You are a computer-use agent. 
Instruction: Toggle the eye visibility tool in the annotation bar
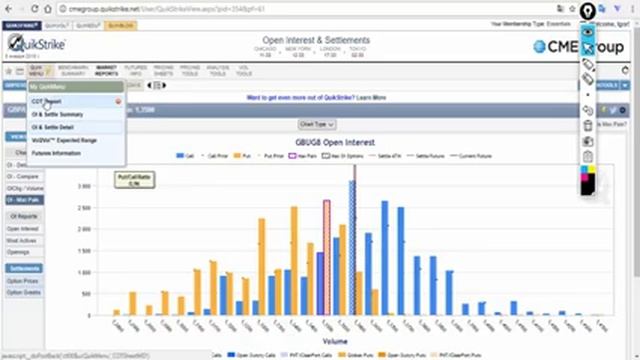[588, 32]
